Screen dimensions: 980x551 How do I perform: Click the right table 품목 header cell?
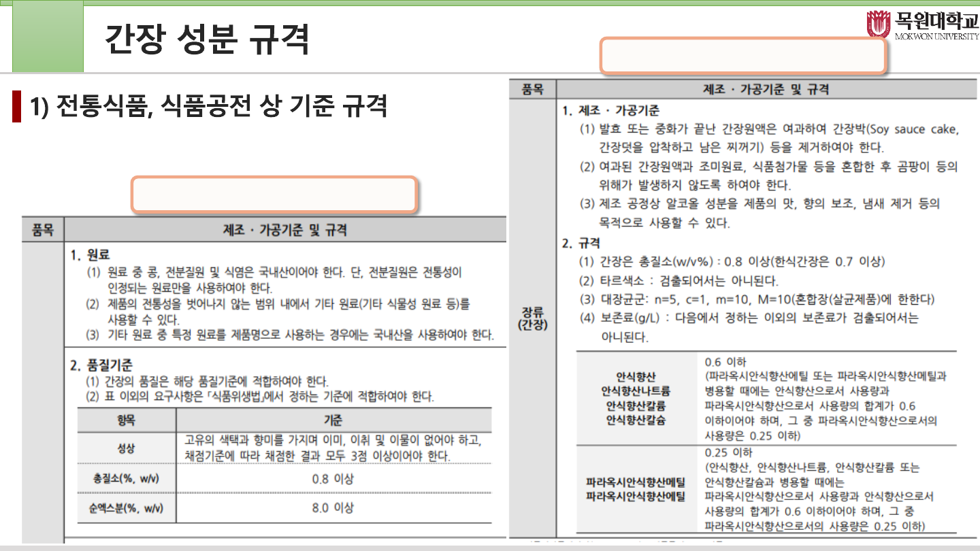[x=532, y=89]
